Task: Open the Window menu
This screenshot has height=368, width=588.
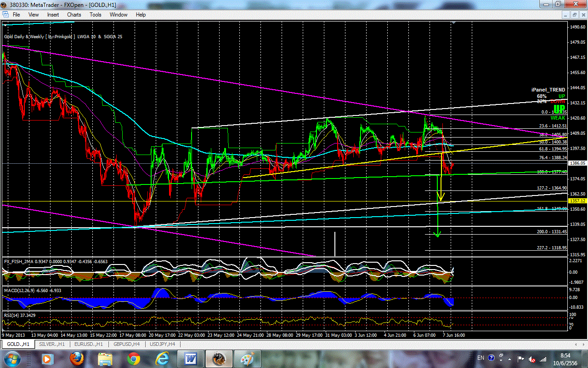Action: click(x=119, y=15)
